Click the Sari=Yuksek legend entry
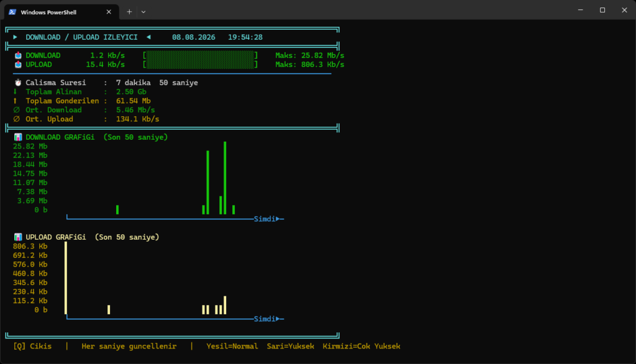The height and width of the screenshot is (364, 636). [291, 347]
